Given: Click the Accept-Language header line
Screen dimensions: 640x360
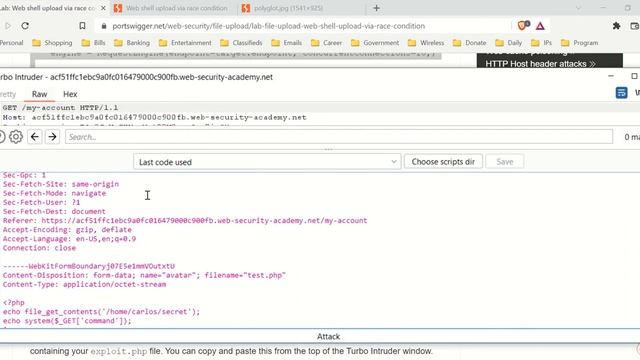Looking at the screenshot, I should (x=69, y=239).
